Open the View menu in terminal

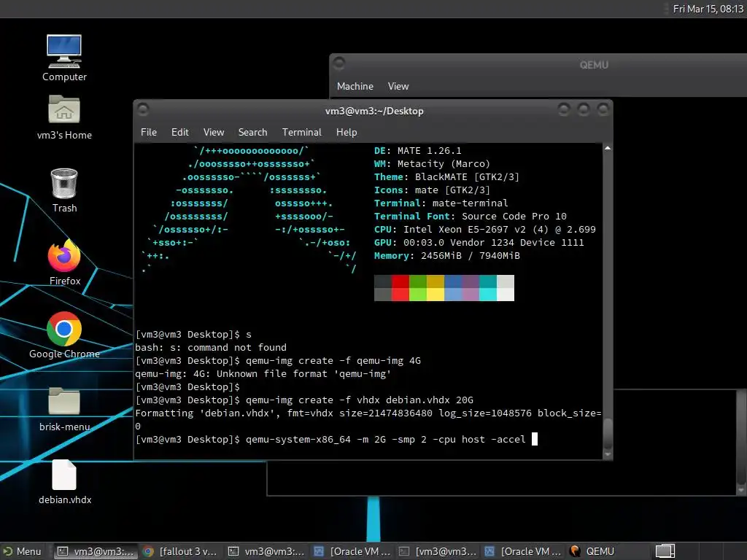tap(214, 133)
